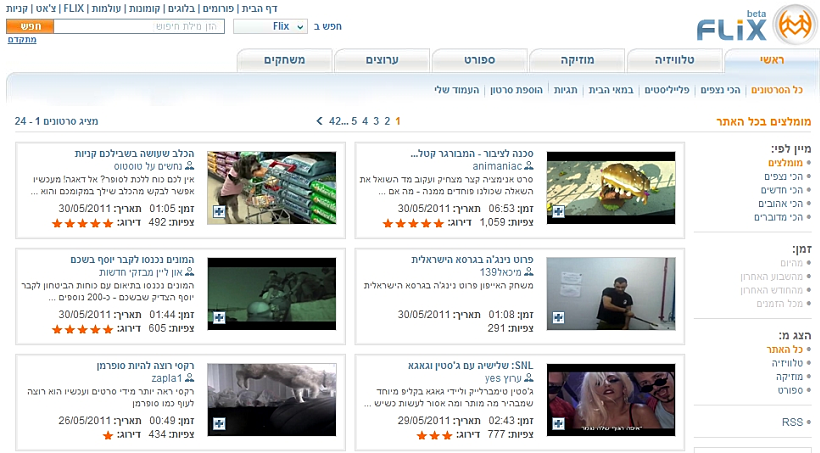Screen dimensions: 820x453
Task: Click the plus icon on the burger video thumbnail
Action: click(x=558, y=211)
